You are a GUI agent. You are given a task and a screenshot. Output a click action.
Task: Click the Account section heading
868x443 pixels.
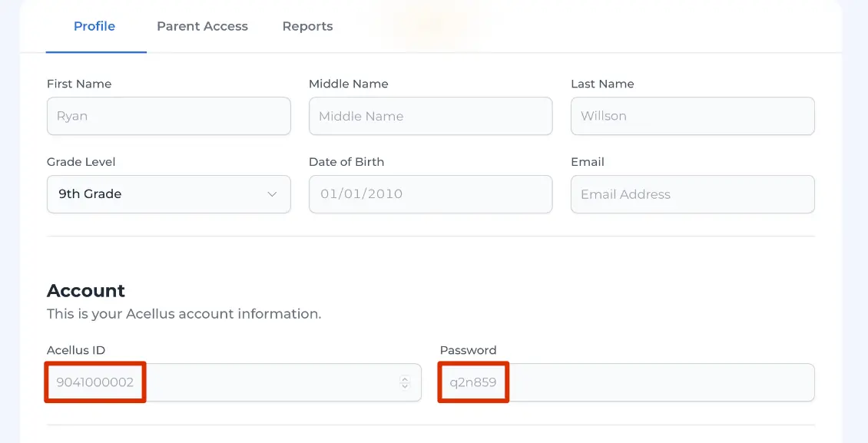click(86, 290)
